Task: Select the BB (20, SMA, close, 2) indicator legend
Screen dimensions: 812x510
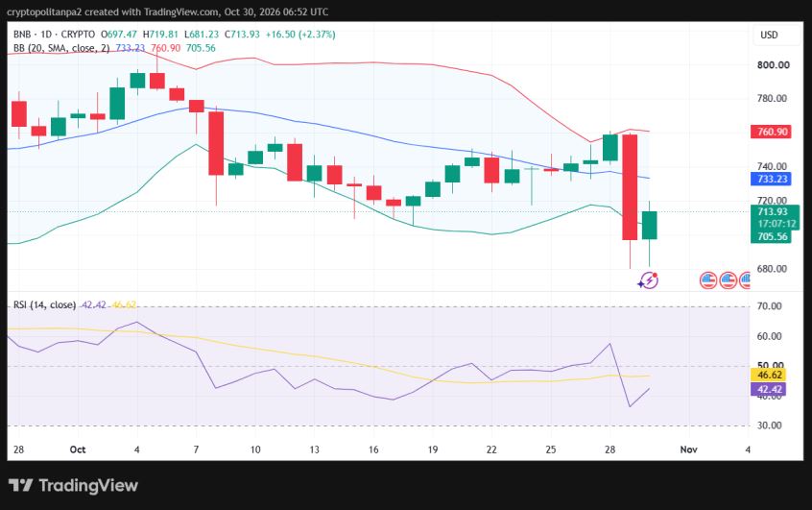Action: pyautogui.click(x=61, y=48)
